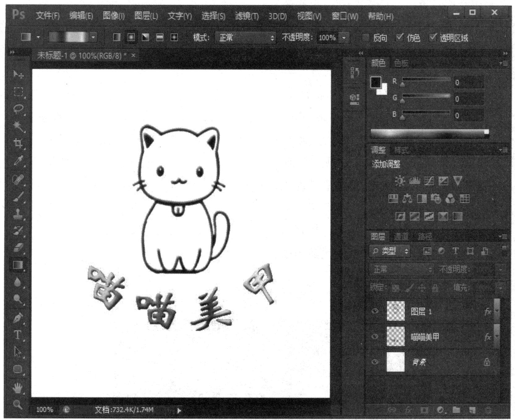Open the 模式 blend mode dropdown
The width and height of the screenshot is (515, 420).
click(x=246, y=38)
